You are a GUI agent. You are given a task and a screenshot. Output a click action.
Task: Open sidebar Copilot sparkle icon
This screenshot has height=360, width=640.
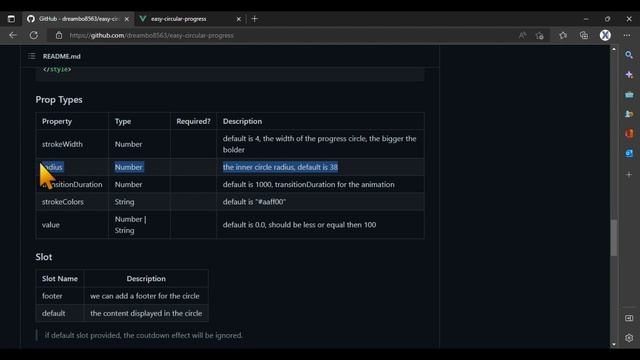(x=629, y=75)
